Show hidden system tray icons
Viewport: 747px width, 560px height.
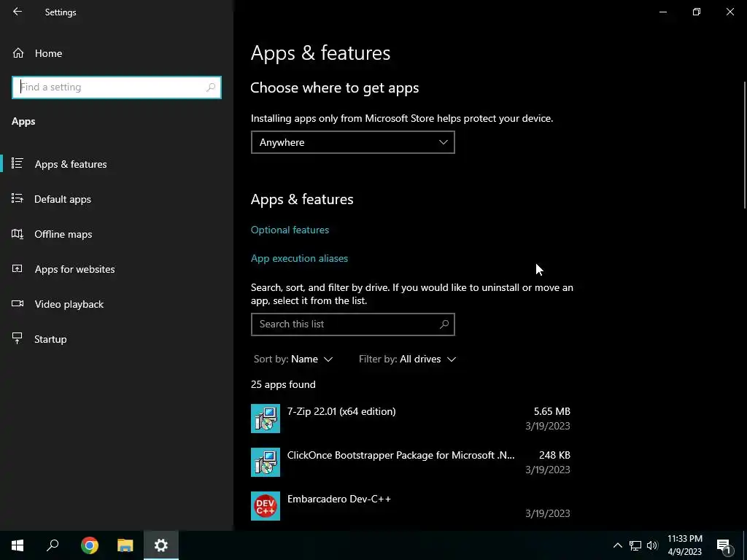pos(617,545)
